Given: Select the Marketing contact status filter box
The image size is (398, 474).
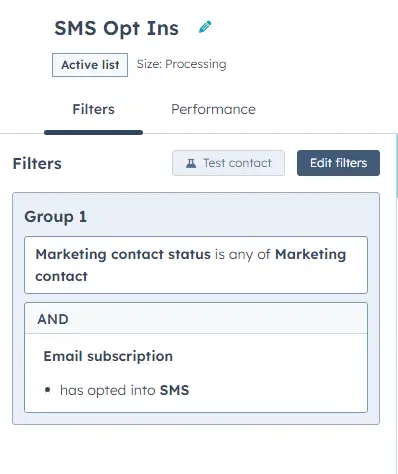Looking at the screenshot, I should [x=196, y=265].
